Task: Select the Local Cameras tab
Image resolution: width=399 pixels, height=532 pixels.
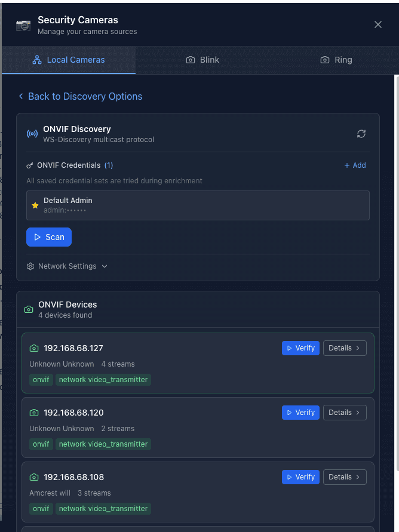Action: pos(69,60)
